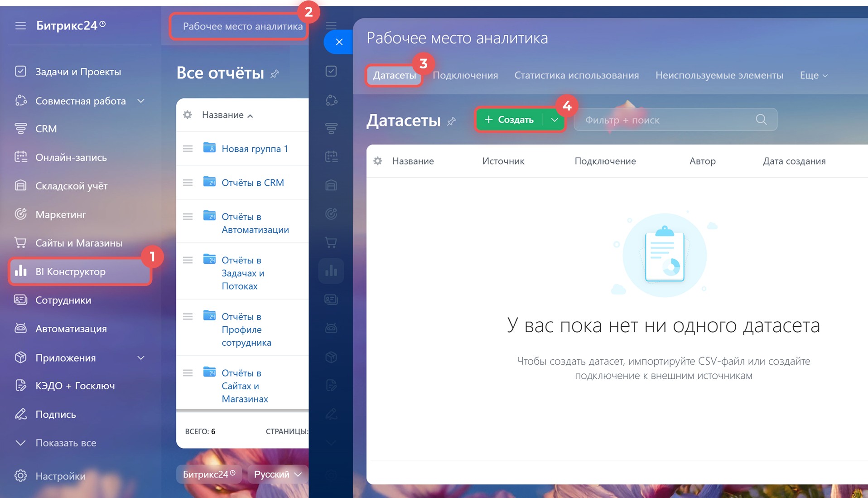Click the gear icon in reports list header

tap(188, 115)
